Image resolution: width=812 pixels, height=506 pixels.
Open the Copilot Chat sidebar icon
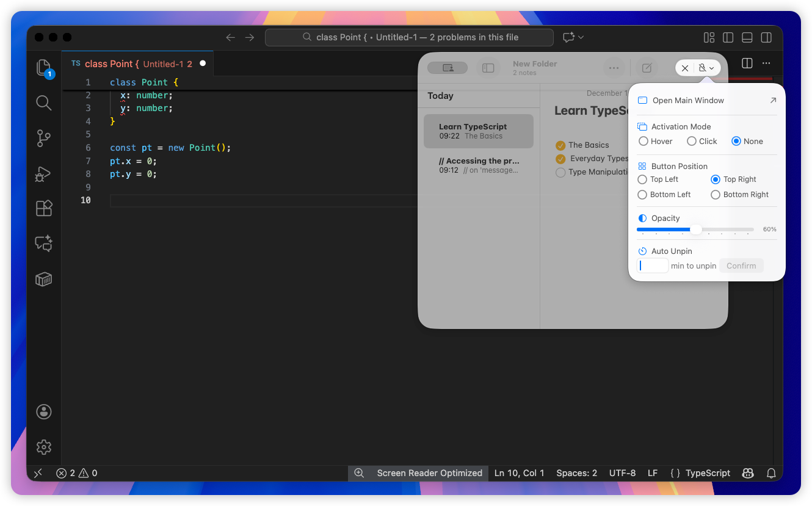tap(43, 243)
